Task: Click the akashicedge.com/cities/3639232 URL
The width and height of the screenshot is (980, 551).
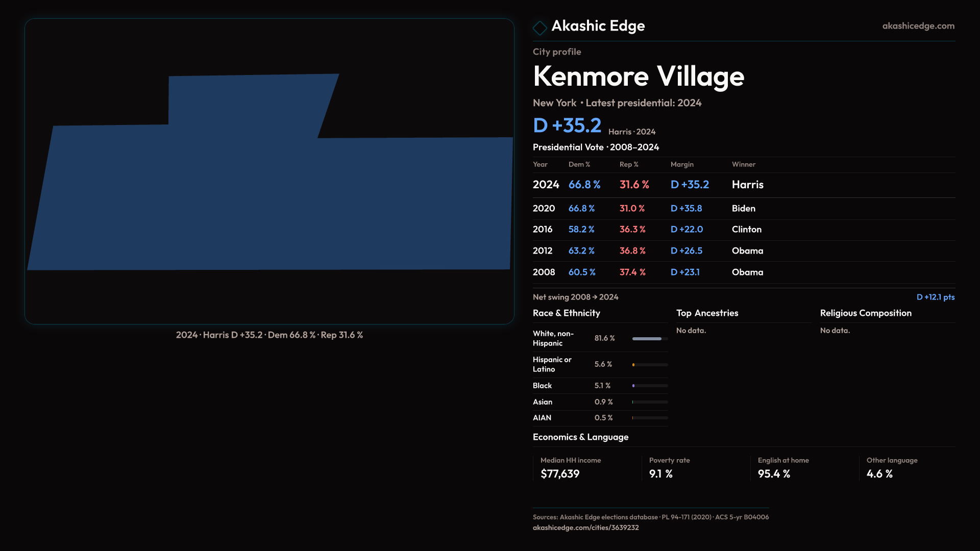Action: point(585,528)
